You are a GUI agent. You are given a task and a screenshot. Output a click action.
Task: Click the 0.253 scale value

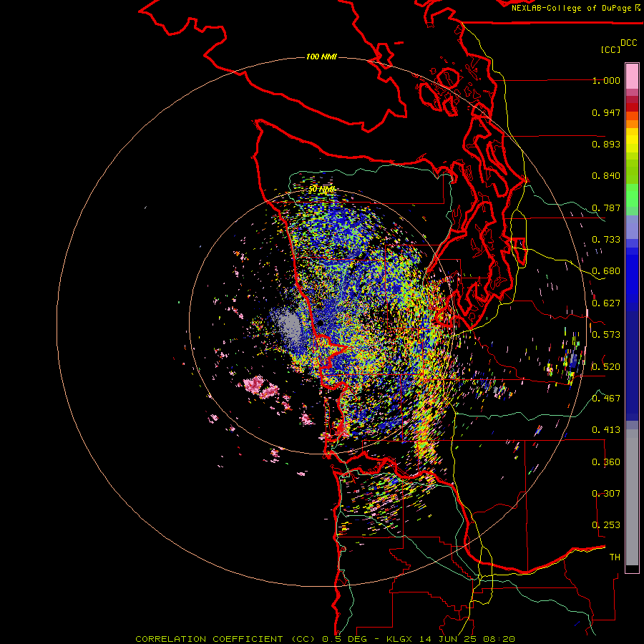click(606, 525)
